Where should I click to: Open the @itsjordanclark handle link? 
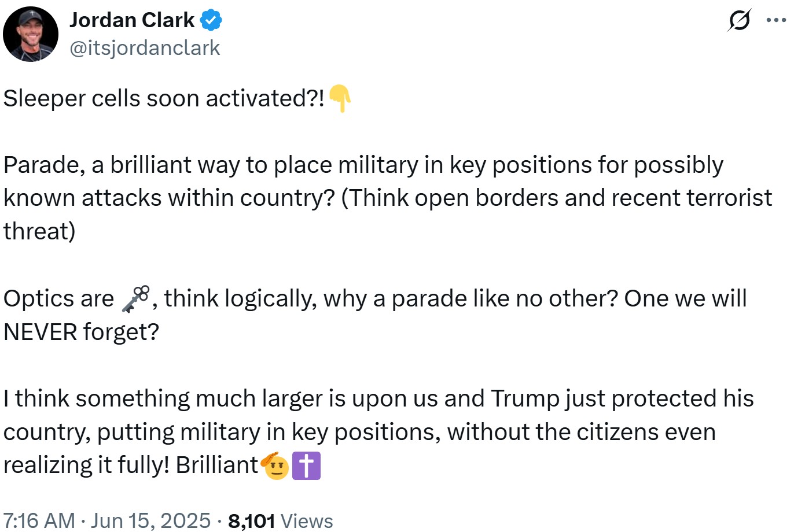click(x=145, y=48)
